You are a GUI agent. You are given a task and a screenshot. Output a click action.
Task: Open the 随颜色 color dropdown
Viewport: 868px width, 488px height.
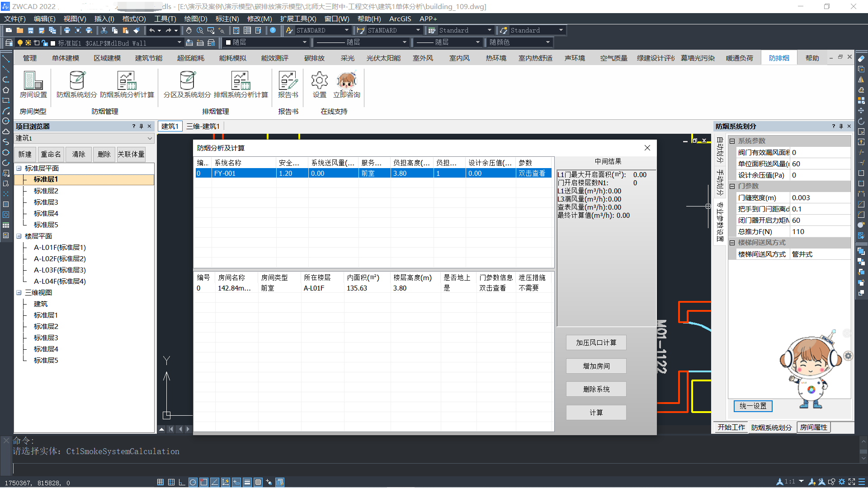click(547, 42)
